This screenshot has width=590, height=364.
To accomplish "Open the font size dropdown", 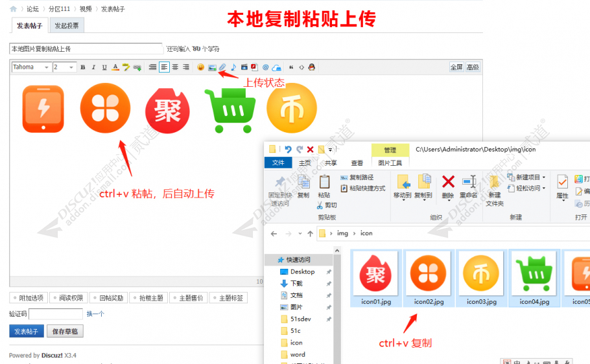I will tap(65, 67).
